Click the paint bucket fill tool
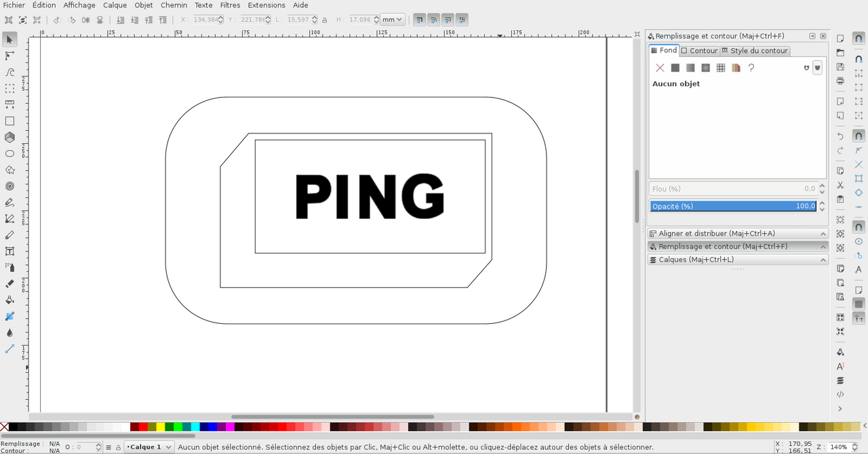Viewport: 868px width, 454px height. [9, 300]
